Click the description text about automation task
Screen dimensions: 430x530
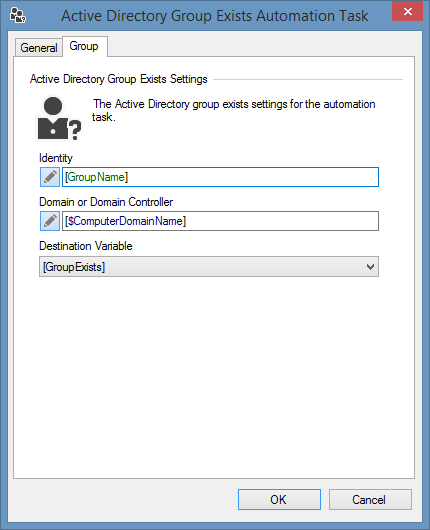click(234, 110)
